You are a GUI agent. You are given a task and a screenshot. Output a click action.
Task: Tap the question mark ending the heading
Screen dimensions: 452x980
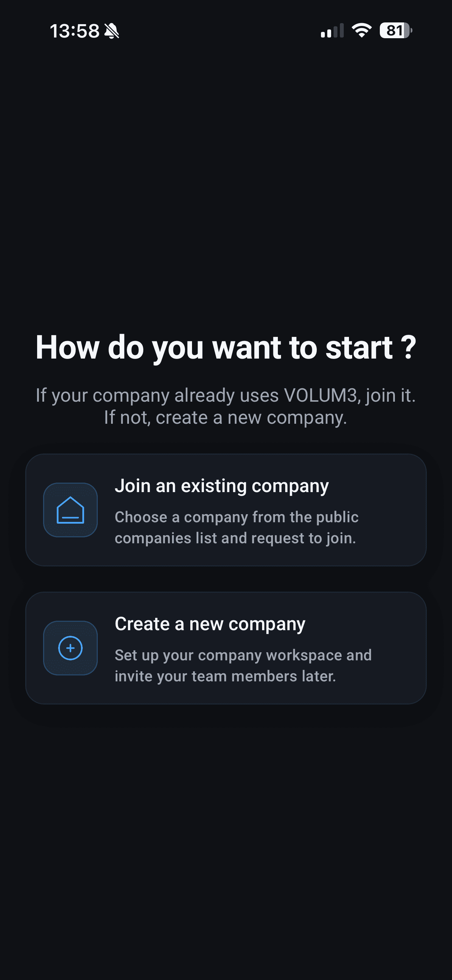coord(409,347)
